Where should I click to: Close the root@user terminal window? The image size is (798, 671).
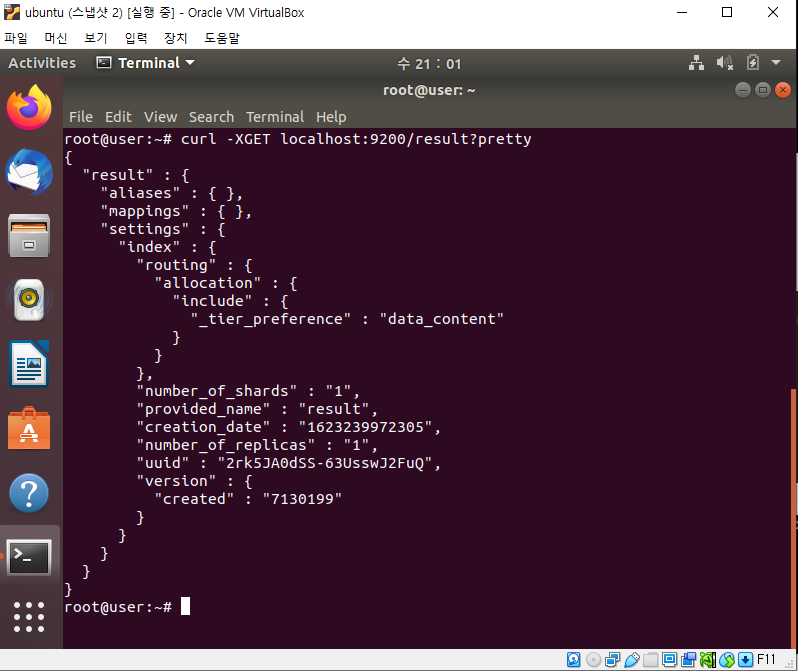click(x=783, y=91)
